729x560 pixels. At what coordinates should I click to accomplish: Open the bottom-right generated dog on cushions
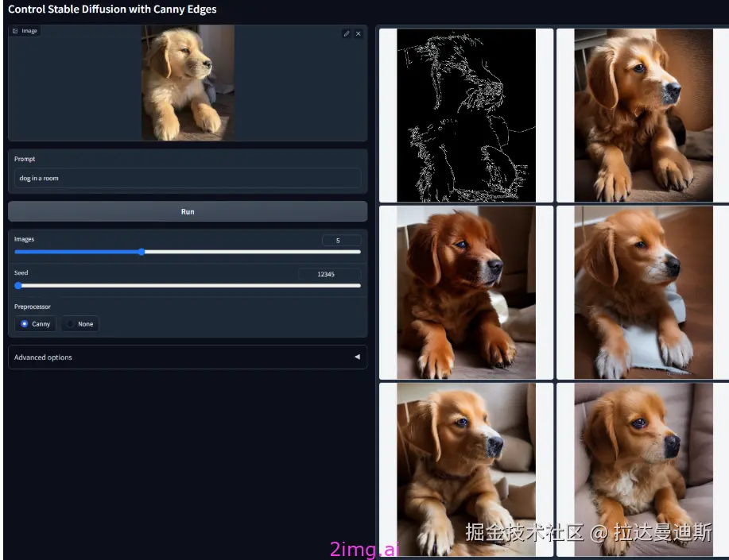coord(643,469)
